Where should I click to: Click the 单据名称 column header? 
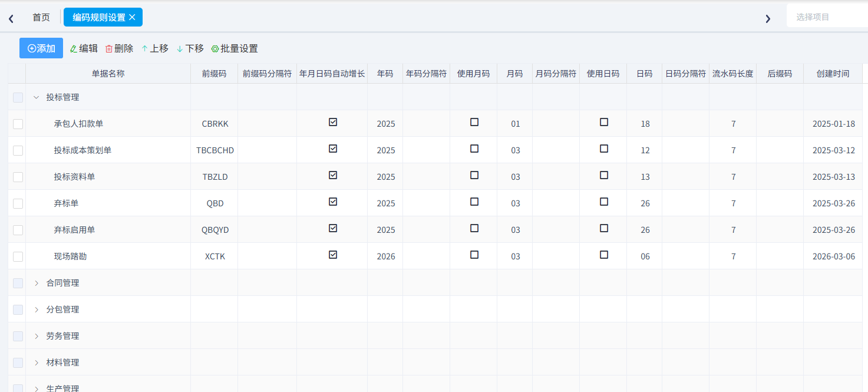[108, 74]
